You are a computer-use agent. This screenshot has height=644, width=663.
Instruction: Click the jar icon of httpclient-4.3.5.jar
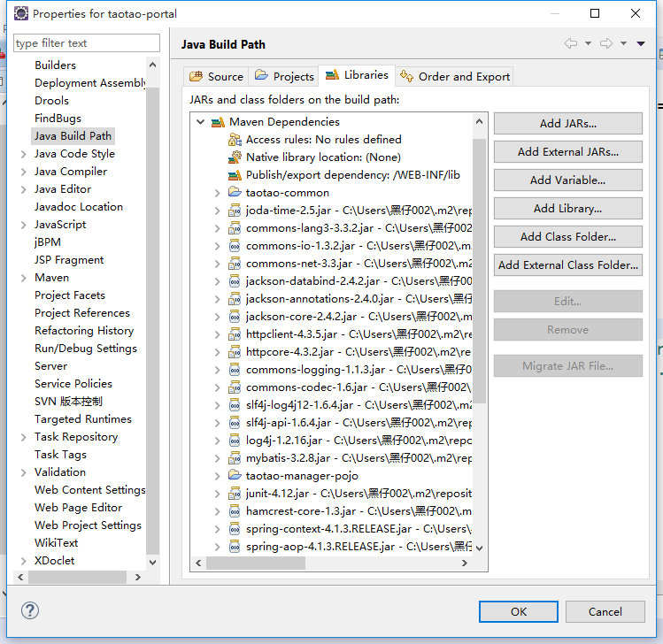(x=235, y=334)
